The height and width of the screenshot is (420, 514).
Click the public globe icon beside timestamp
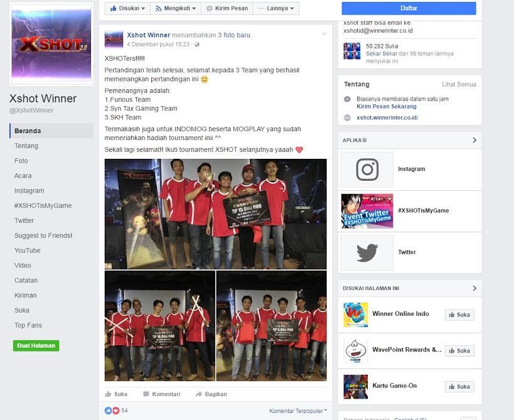[197, 45]
